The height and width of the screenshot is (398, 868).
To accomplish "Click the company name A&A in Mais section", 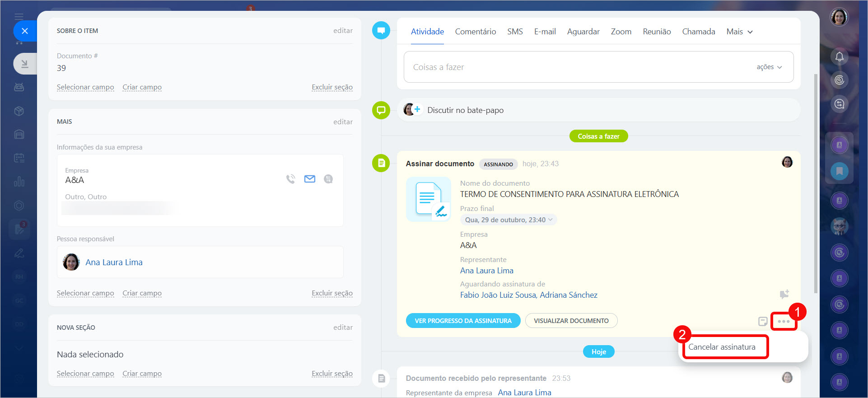I will (x=75, y=180).
